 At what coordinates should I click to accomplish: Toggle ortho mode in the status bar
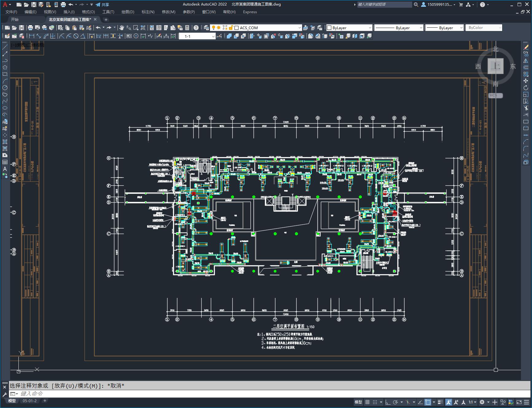[x=388, y=402]
